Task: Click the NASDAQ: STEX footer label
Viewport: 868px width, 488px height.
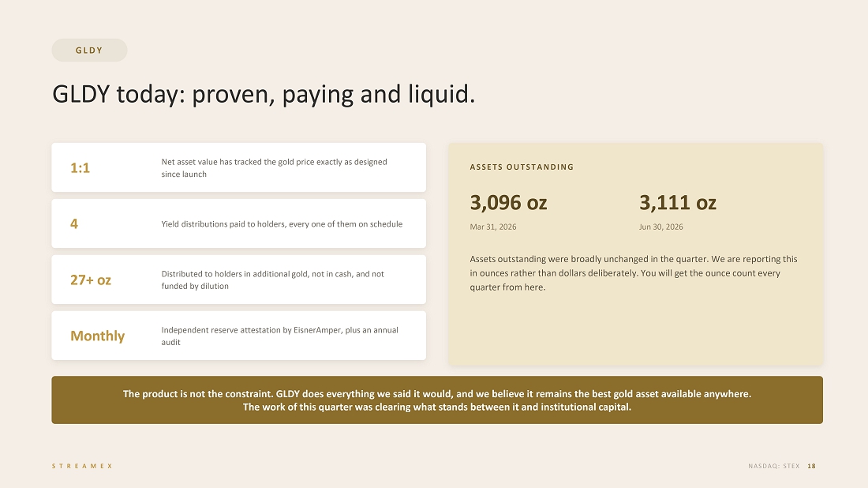Action: [774, 466]
